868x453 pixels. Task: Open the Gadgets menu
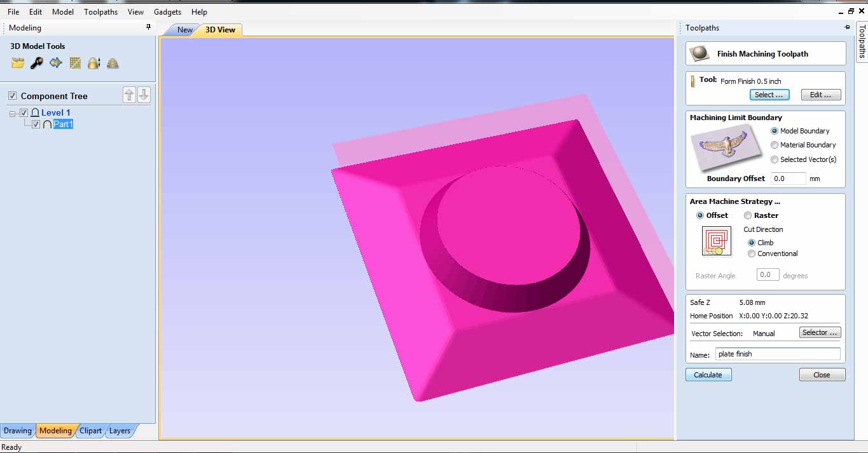(167, 12)
